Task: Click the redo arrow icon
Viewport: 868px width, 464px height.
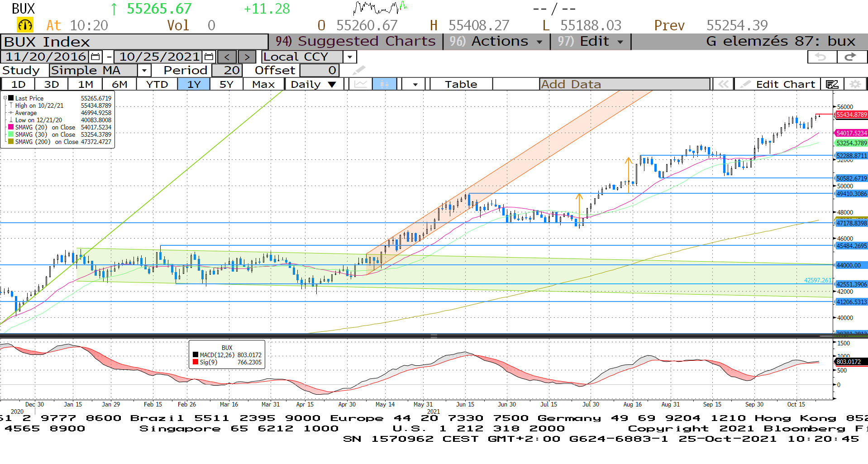Action: (851, 57)
